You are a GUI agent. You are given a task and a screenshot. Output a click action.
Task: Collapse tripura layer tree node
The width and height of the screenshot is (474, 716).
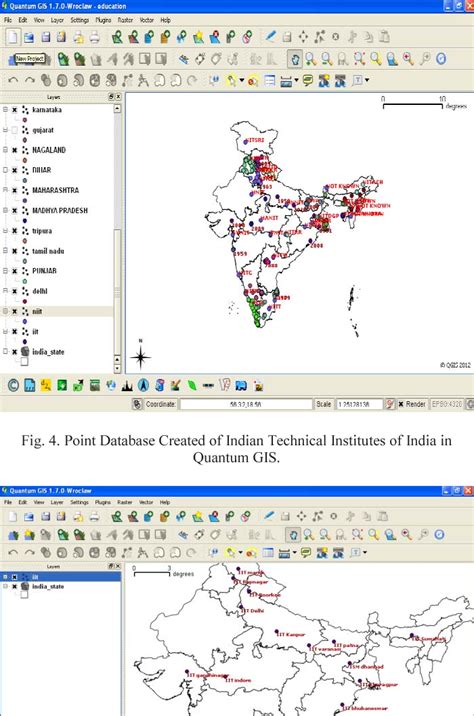pyautogui.click(x=5, y=231)
